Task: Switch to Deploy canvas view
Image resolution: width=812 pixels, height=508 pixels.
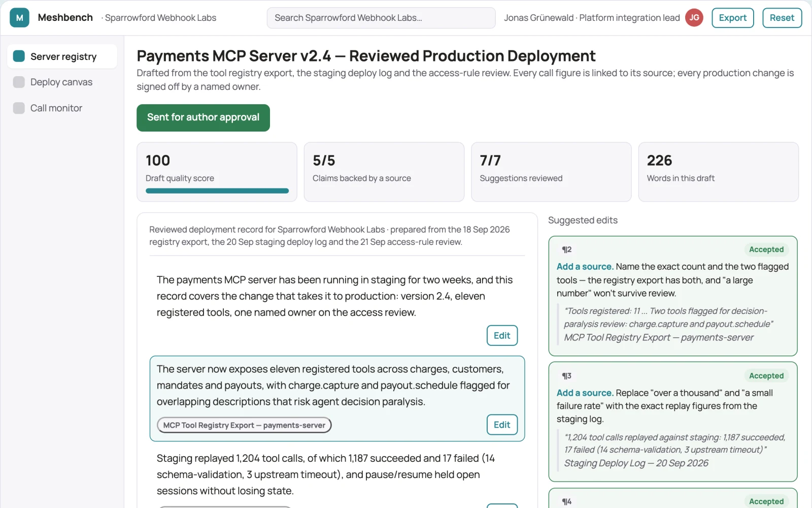Action: [62, 82]
